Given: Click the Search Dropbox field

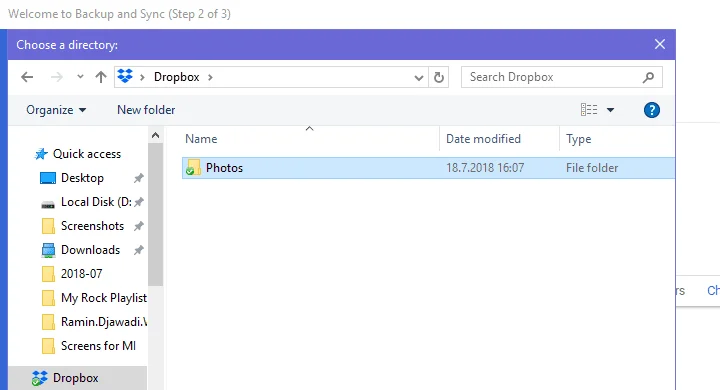Looking at the screenshot, I should (x=562, y=77).
